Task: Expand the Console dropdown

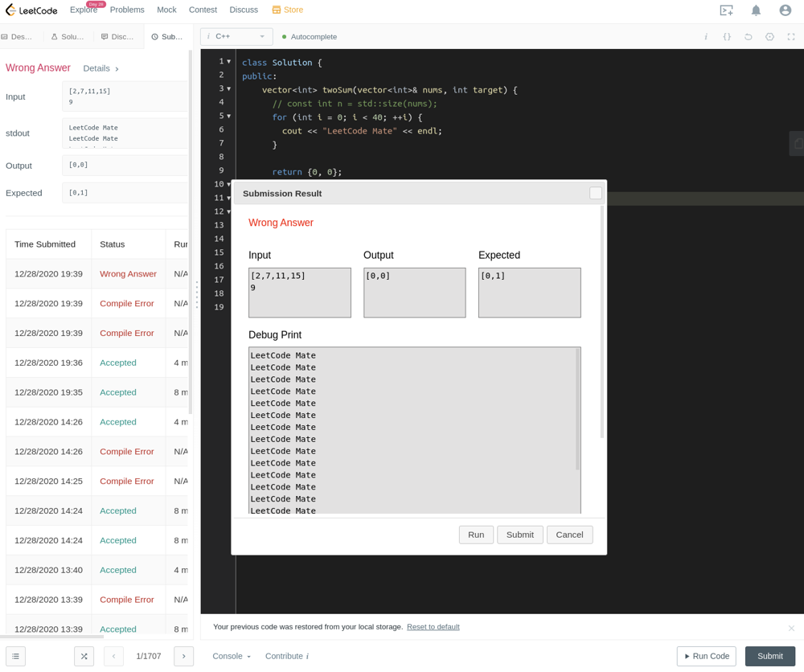Action: coord(232,656)
